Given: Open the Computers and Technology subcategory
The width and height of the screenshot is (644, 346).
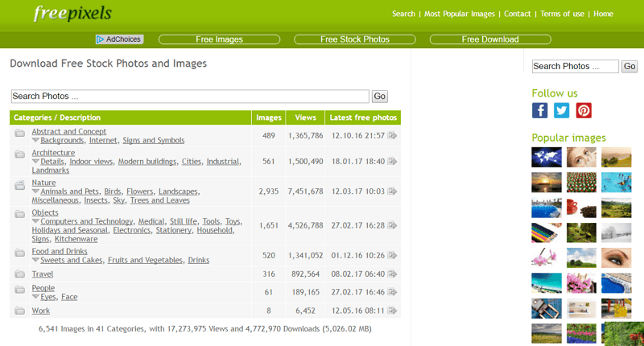Looking at the screenshot, I should pos(87,221).
